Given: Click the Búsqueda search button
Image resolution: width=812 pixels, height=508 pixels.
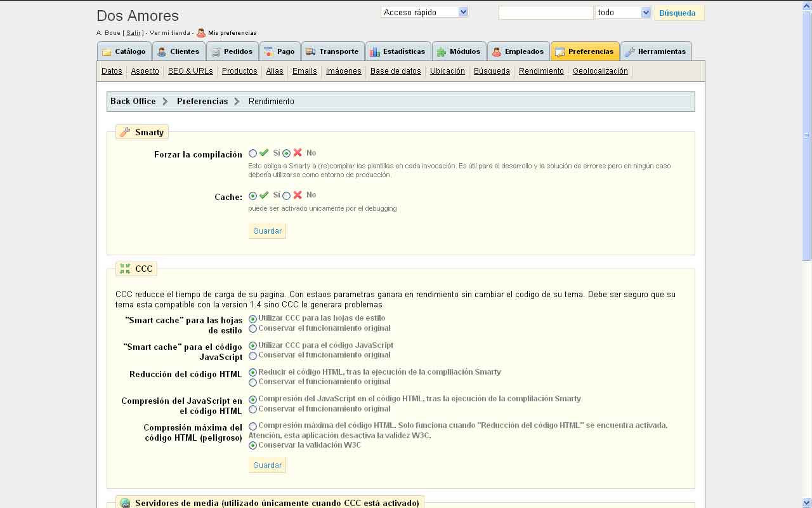Looking at the screenshot, I should (678, 13).
